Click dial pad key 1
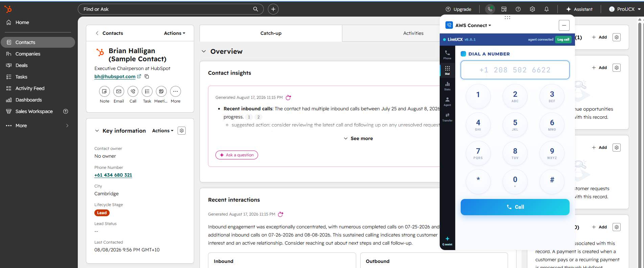The image size is (644, 268). (478, 96)
